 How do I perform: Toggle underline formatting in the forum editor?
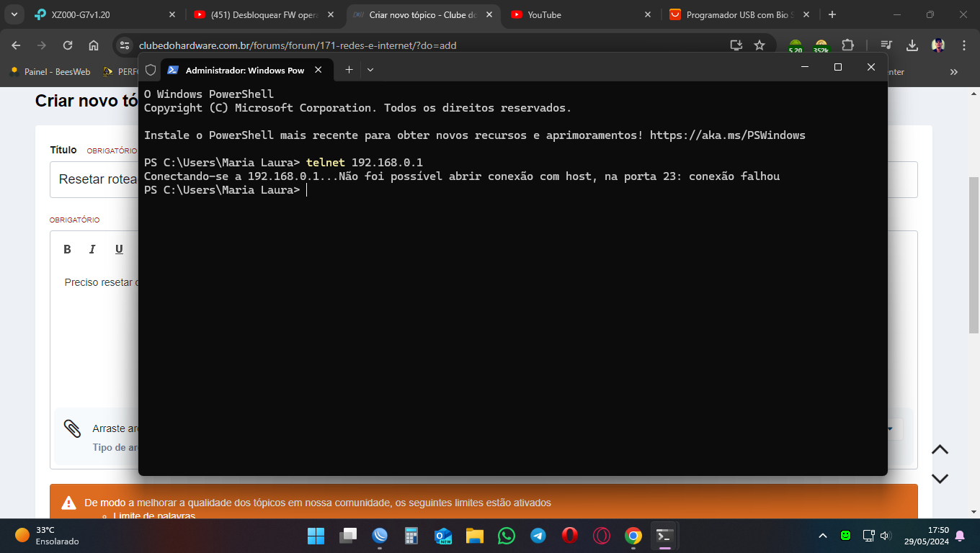coord(119,249)
